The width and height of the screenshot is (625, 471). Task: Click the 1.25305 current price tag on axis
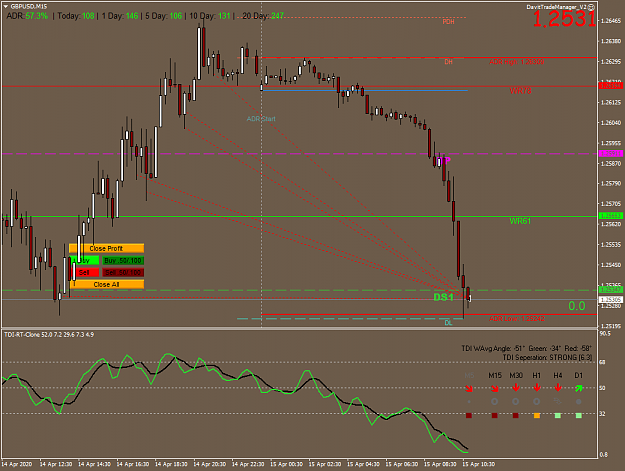click(x=611, y=300)
